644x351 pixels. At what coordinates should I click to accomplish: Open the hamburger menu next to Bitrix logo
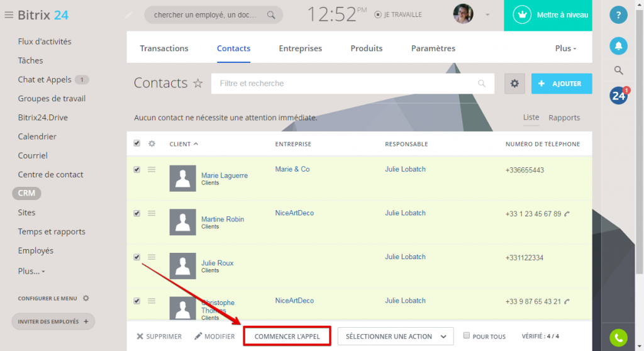pyautogui.click(x=9, y=15)
